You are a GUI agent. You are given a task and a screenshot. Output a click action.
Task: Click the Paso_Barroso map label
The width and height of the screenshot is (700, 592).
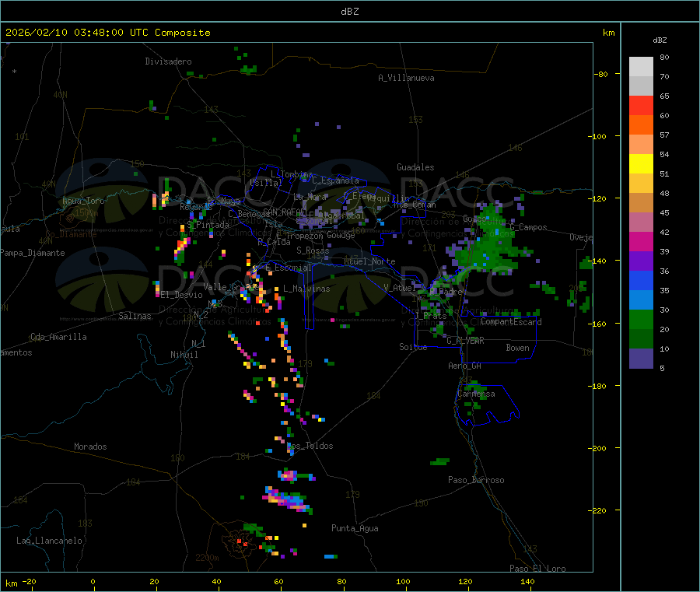(476, 480)
